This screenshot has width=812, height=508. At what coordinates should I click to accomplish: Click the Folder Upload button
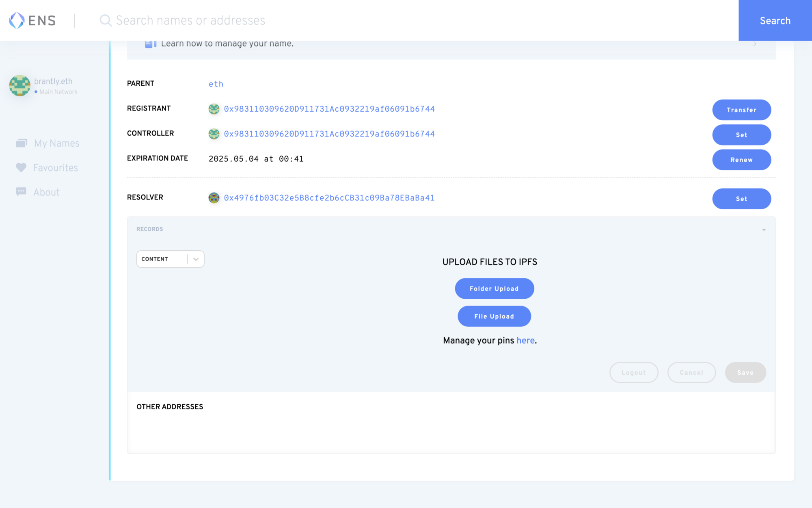click(x=493, y=288)
